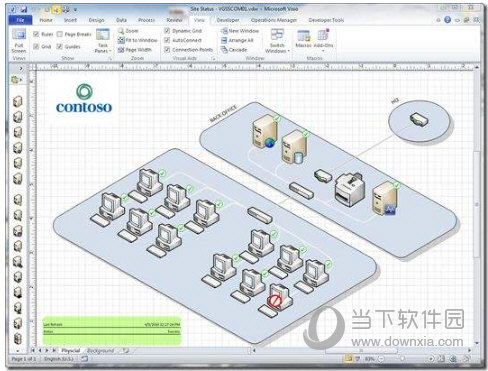Adjust the zoom slider in status bar
The width and height of the screenshot is (488, 371).
coord(404,359)
